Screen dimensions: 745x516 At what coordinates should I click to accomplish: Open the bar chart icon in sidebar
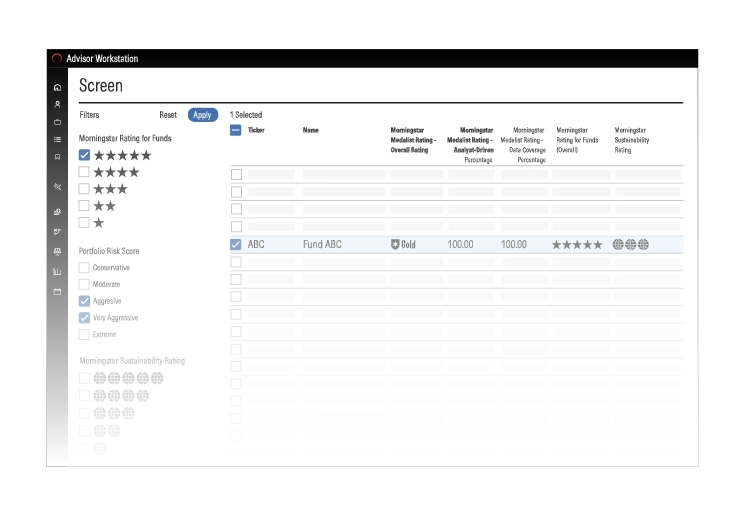(x=57, y=271)
